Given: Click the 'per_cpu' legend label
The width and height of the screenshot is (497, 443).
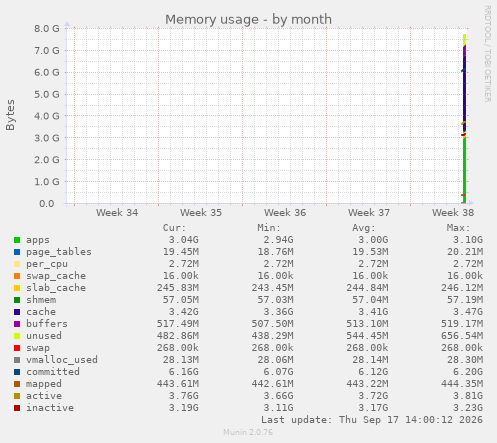Looking at the screenshot, I should pos(47,264).
